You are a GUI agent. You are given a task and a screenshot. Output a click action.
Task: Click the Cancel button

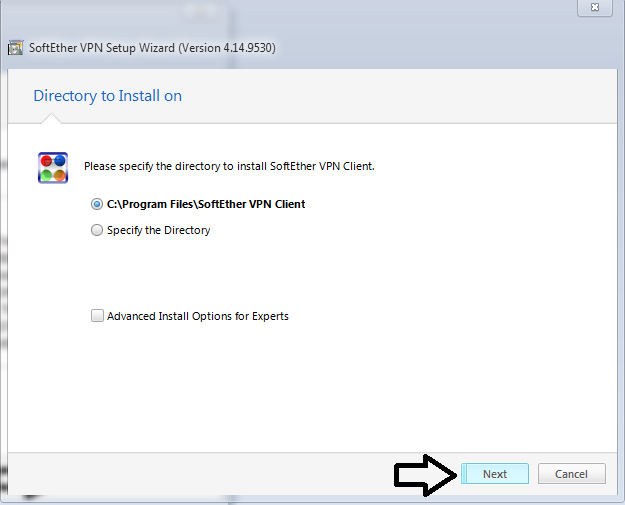point(572,474)
